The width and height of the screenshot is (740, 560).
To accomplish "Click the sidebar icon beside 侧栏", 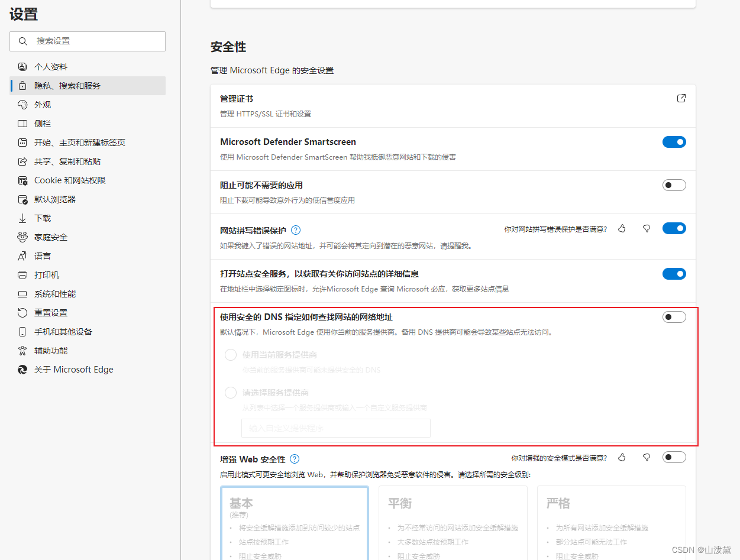I will click(22, 124).
